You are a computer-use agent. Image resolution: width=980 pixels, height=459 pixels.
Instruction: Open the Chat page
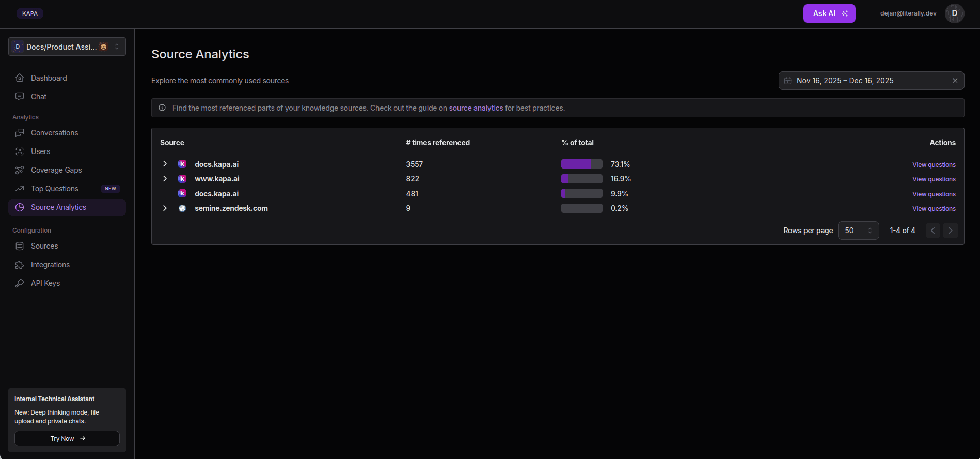coord(67,97)
